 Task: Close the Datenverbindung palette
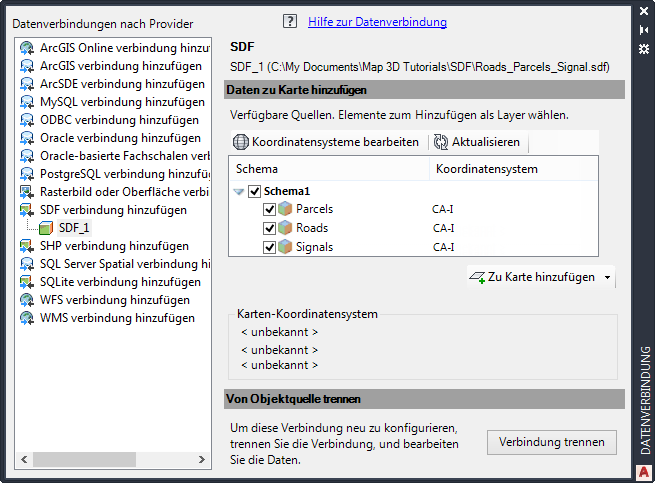point(644,11)
